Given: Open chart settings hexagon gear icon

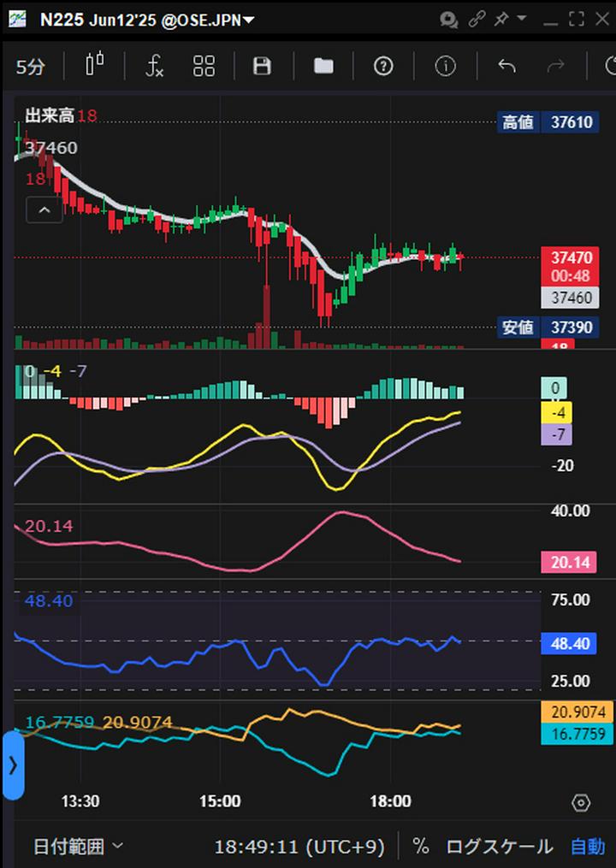Looking at the screenshot, I should 581,802.
